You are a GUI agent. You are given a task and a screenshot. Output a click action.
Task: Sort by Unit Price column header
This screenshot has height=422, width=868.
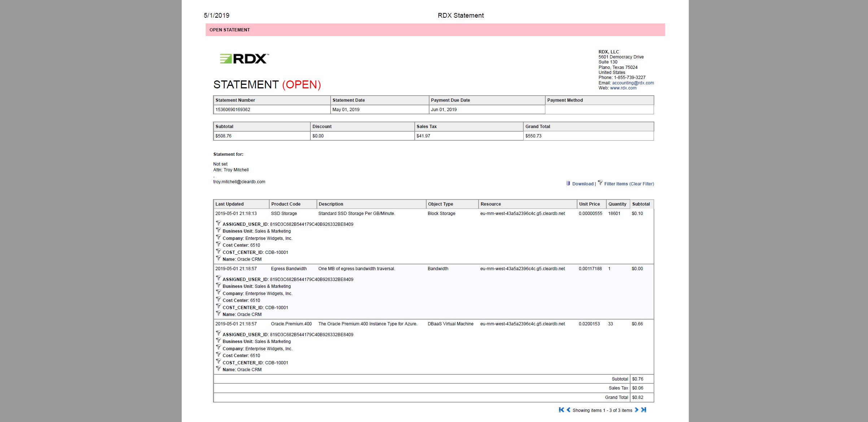(589, 204)
